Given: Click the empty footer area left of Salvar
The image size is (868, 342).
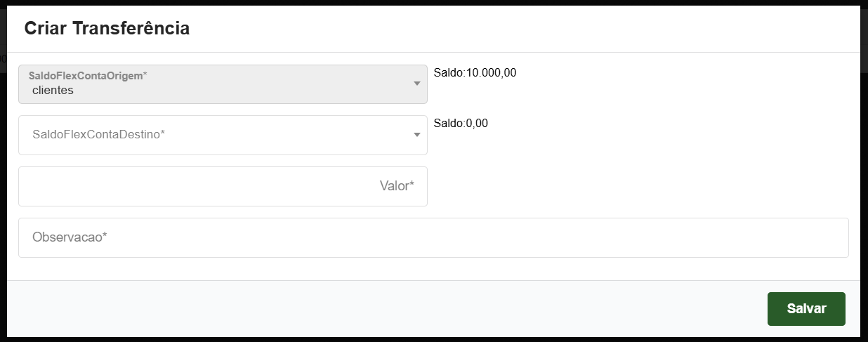Looking at the screenshot, I should coord(386,309).
